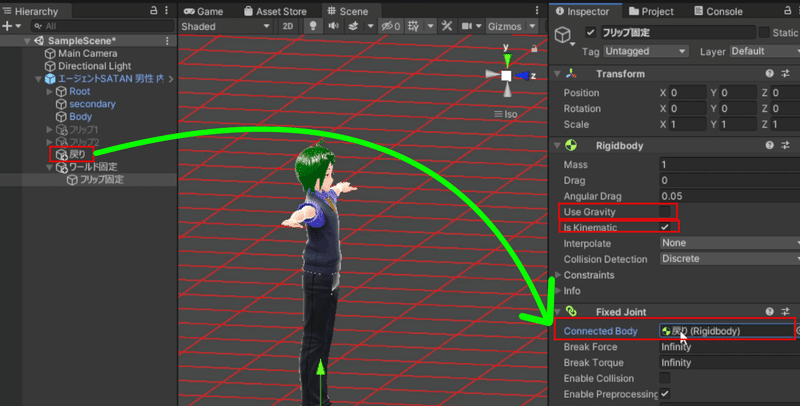Toggle the Static checkbox

coord(764,33)
